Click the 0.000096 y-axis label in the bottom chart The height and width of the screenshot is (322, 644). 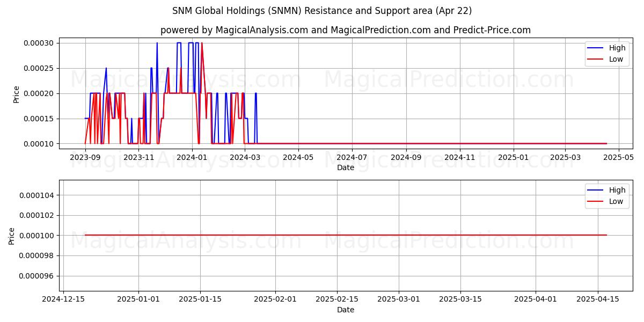[x=35, y=276]
